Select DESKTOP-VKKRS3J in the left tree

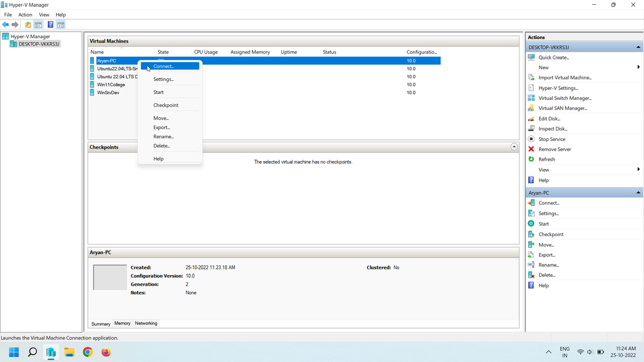click(x=39, y=44)
